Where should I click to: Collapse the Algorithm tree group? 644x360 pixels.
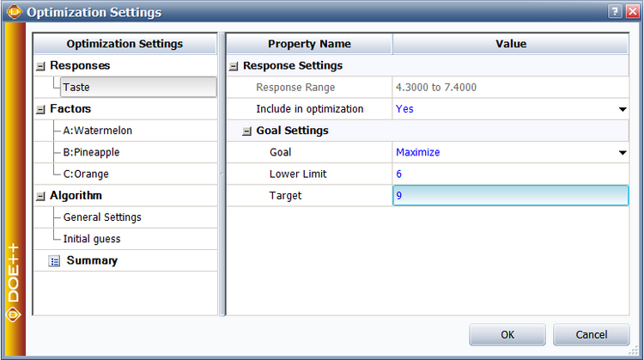[x=40, y=196]
